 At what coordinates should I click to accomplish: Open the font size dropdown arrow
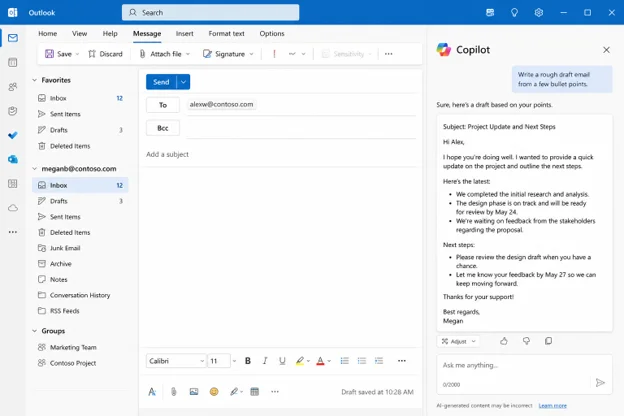[x=234, y=361]
